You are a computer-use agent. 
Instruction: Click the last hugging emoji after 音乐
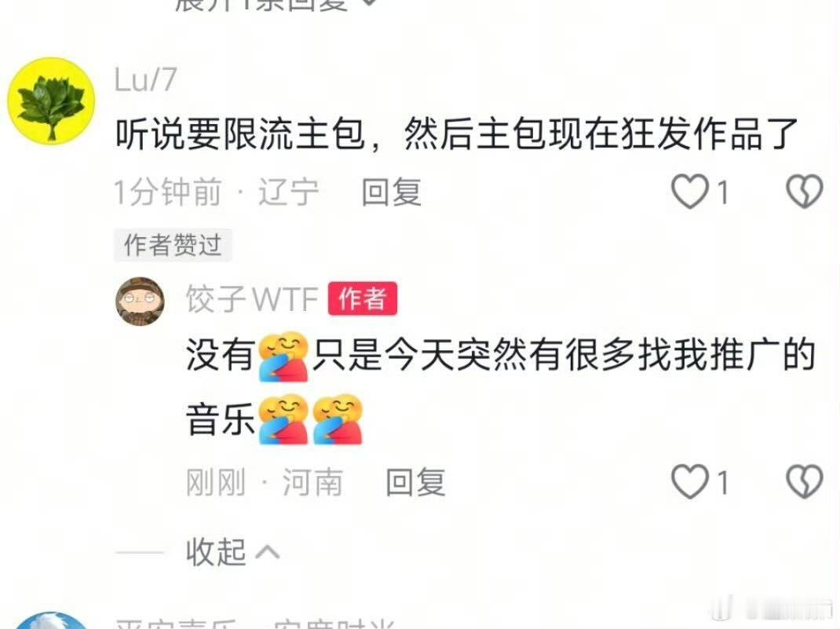click(338, 419)
